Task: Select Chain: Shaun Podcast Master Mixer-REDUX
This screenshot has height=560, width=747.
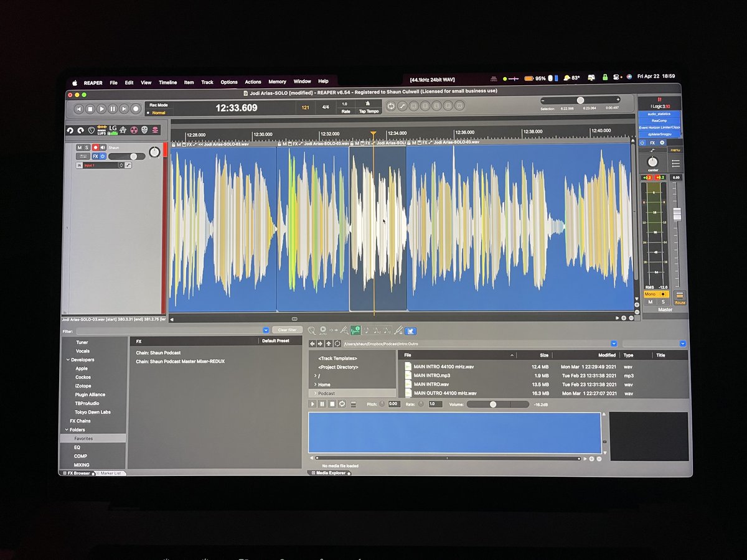Action: click(180, 361)
